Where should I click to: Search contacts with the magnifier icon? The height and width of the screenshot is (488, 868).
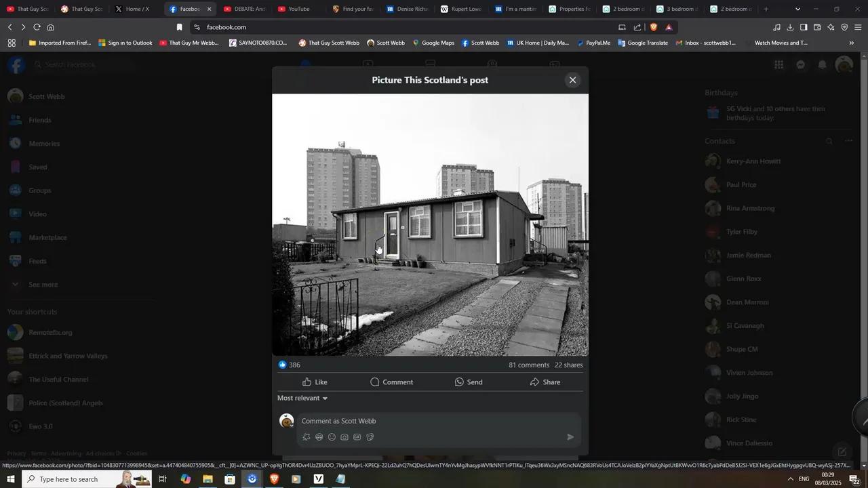tap(829, 141)
